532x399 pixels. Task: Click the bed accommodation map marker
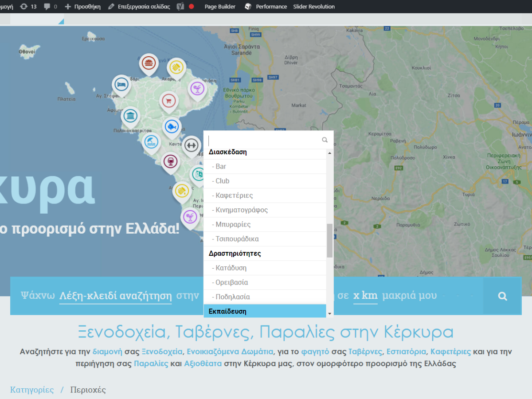click(x=121, y=84)
